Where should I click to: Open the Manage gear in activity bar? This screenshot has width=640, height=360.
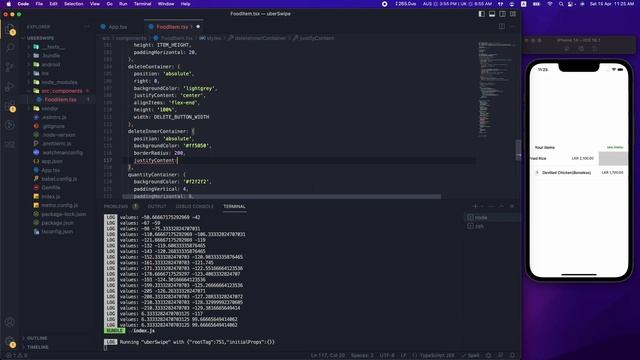tap(10, 342)
